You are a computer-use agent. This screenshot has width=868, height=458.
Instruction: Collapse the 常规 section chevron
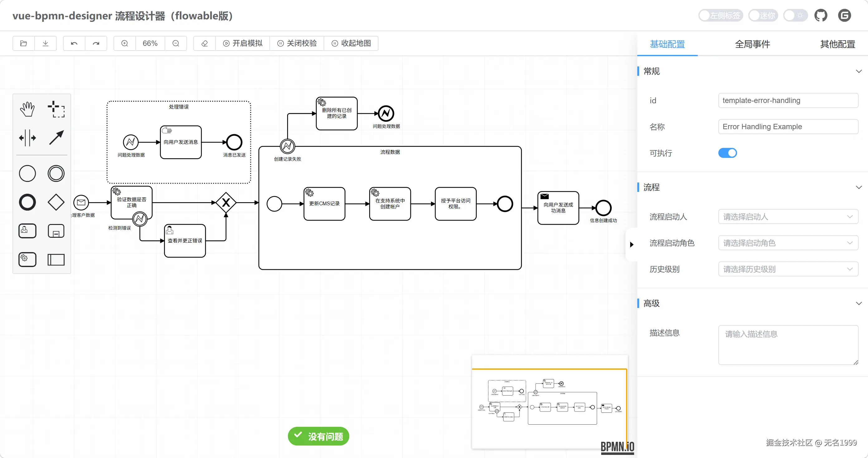point(858,71)
